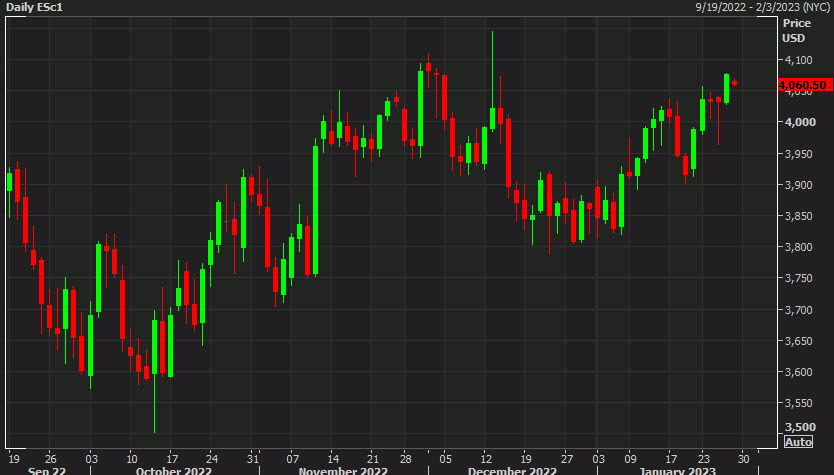The height and width of the screenshot is (475, 834).
Task: Select the 4,100 price axis level
Action: 798,61
